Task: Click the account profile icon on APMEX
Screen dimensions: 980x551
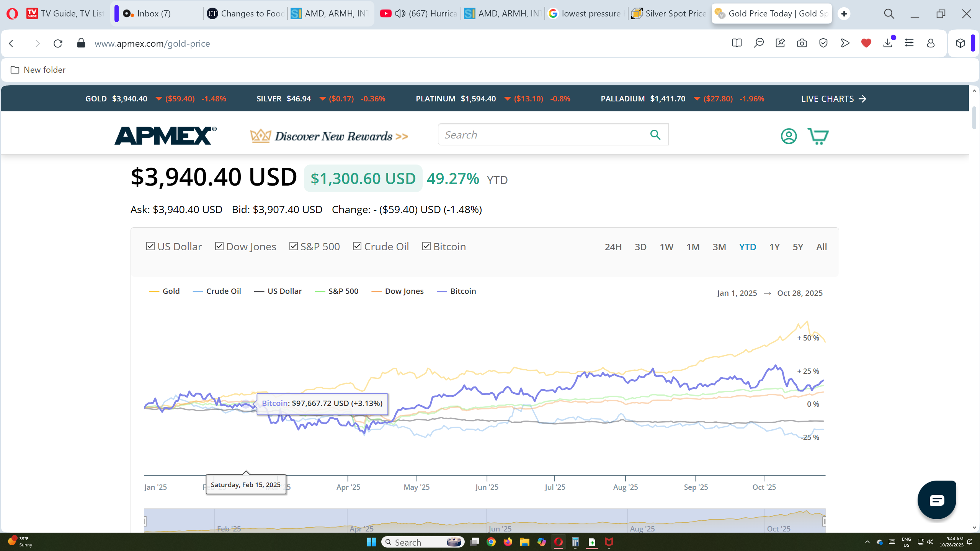Action: point(789,136)
